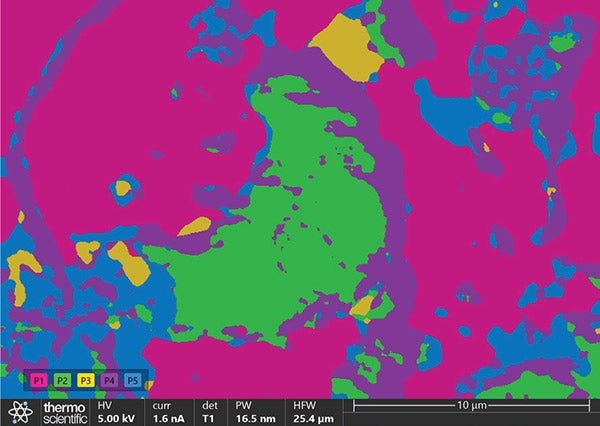Select the small yellow patch below green region
The image size is (600, 426).
tap(364, 304)
